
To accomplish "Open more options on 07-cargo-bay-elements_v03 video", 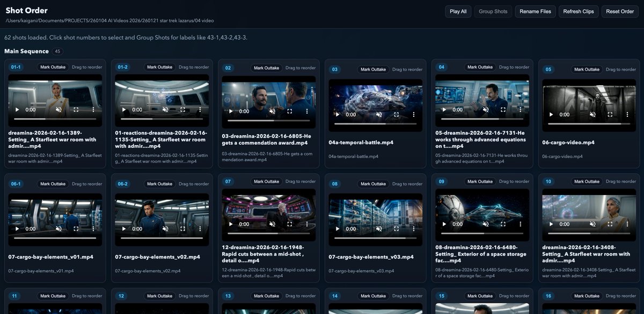I will tap(413, 229).
